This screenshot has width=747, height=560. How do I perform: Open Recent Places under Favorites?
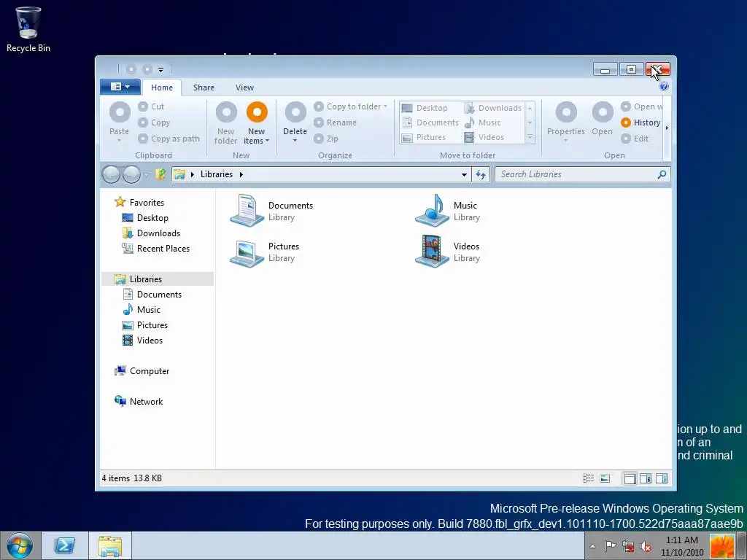coord(155,248)
